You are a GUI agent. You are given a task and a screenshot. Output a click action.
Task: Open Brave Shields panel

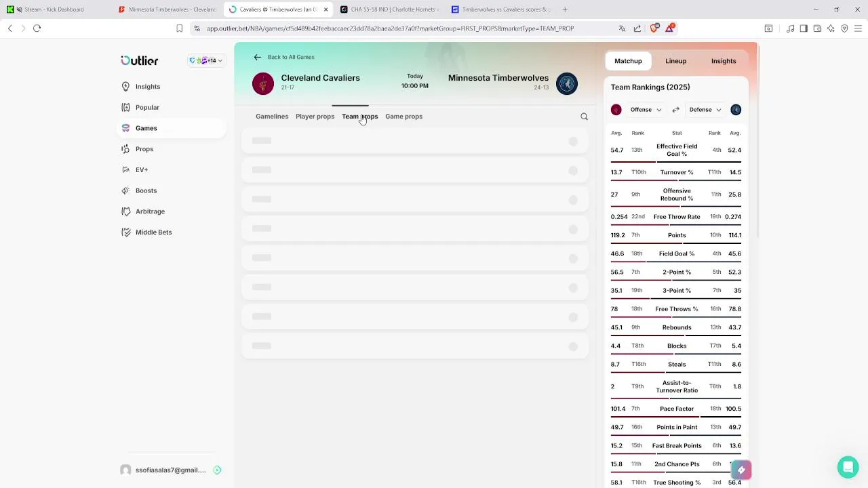pyautogui.click(x=654, y=28)
